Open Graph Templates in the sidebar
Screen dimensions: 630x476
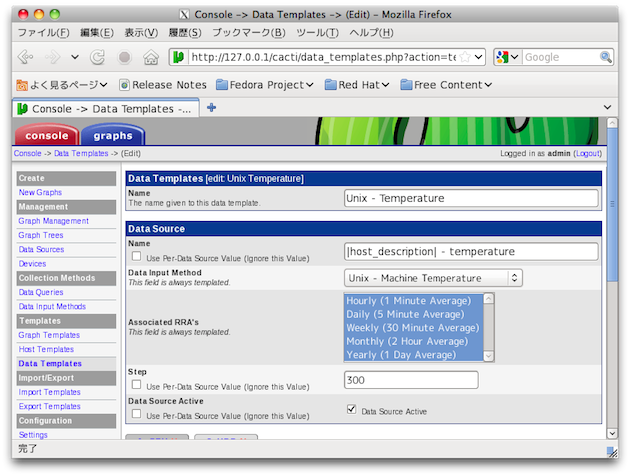49,335
